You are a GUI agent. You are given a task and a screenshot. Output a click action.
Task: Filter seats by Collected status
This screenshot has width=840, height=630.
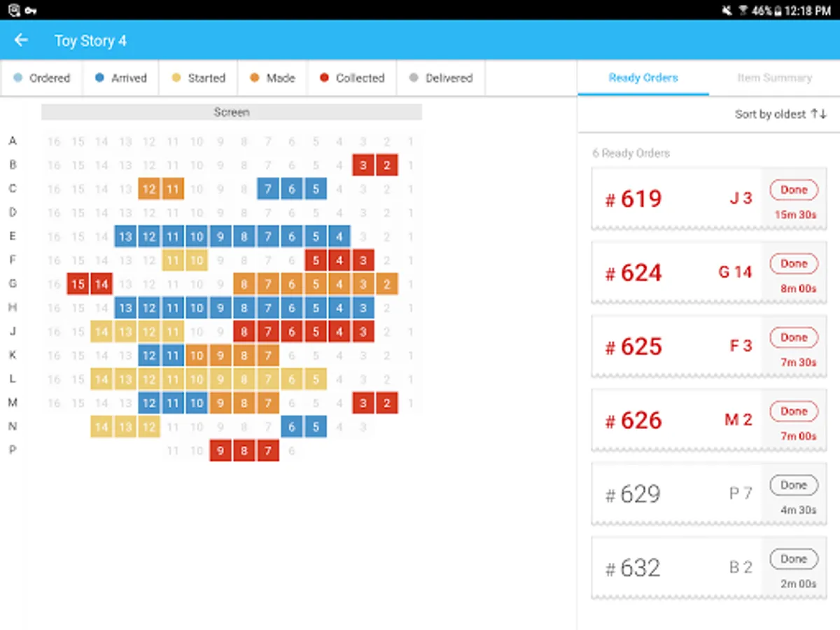(x=352, y=78)
